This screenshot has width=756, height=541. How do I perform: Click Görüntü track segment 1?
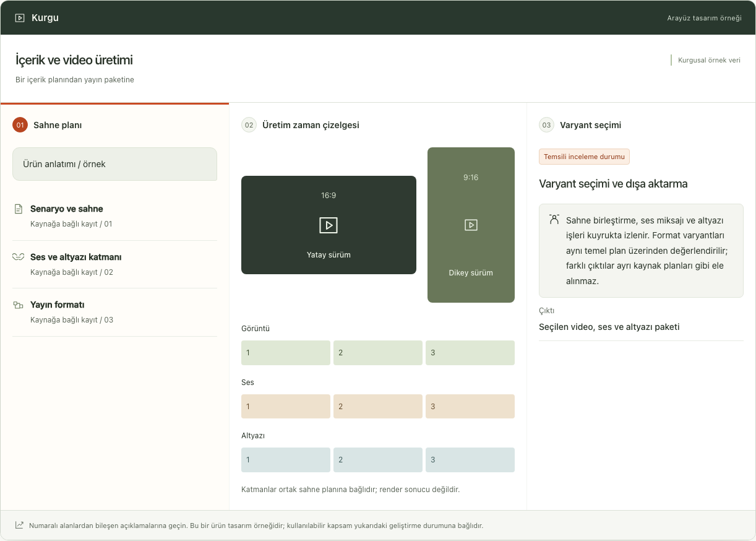tap(286, 353)
